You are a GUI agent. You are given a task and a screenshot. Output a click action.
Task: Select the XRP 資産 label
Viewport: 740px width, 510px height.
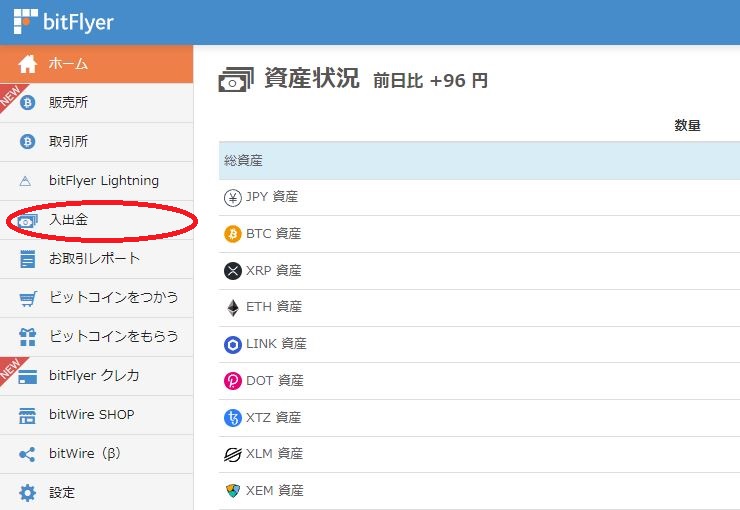pos(274,271)
